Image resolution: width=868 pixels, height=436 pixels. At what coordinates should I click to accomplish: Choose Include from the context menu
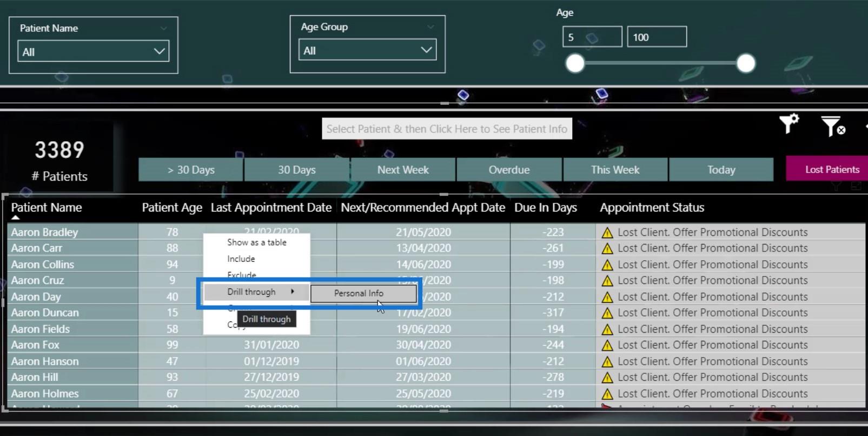[241, 259]
